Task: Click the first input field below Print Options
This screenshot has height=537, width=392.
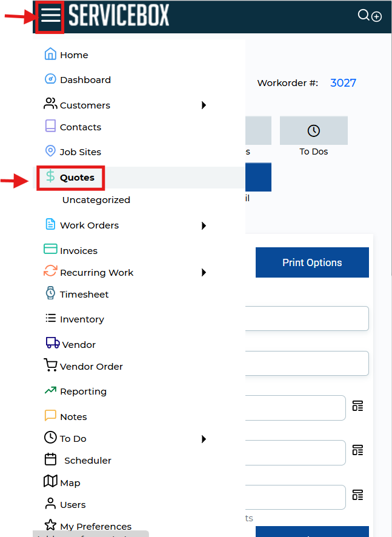Action: [307, 318]
